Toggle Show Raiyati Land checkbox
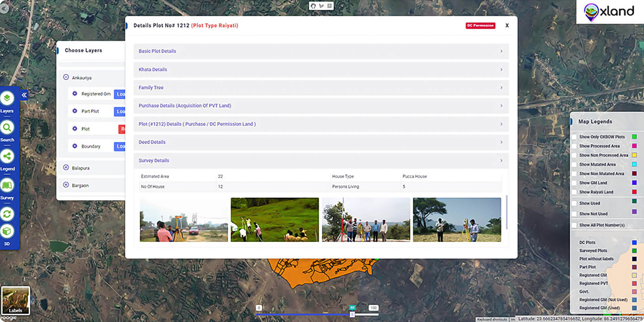Image resolution: width=644 pixels, height=322 pixels. point(574,192)
